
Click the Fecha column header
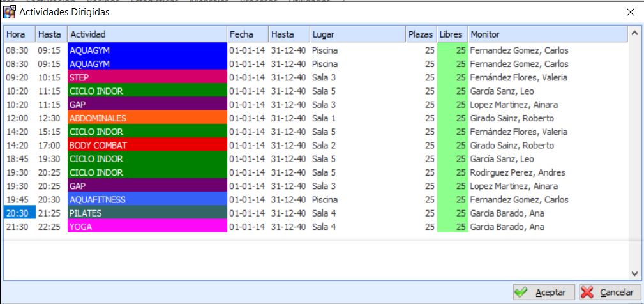pos(248,34)
